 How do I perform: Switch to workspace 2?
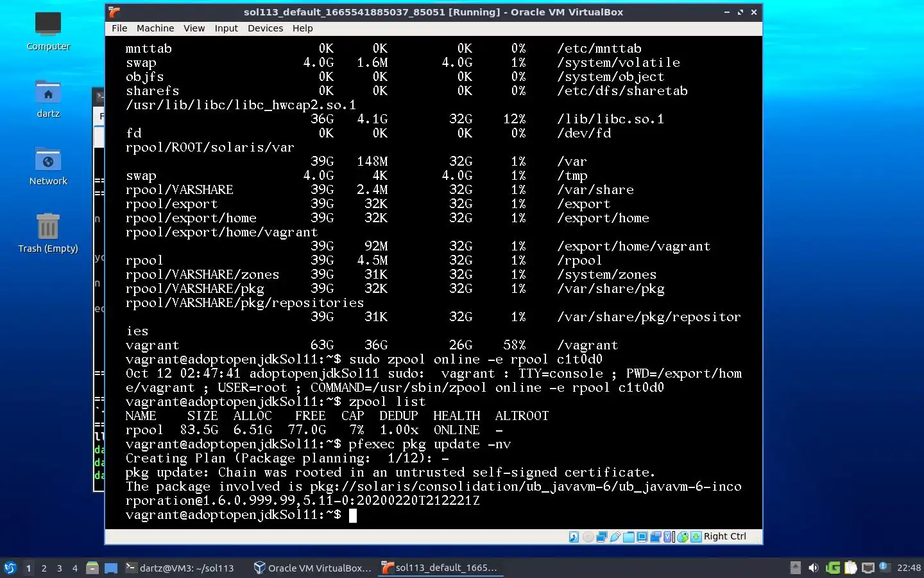click(x=44, y=568)
